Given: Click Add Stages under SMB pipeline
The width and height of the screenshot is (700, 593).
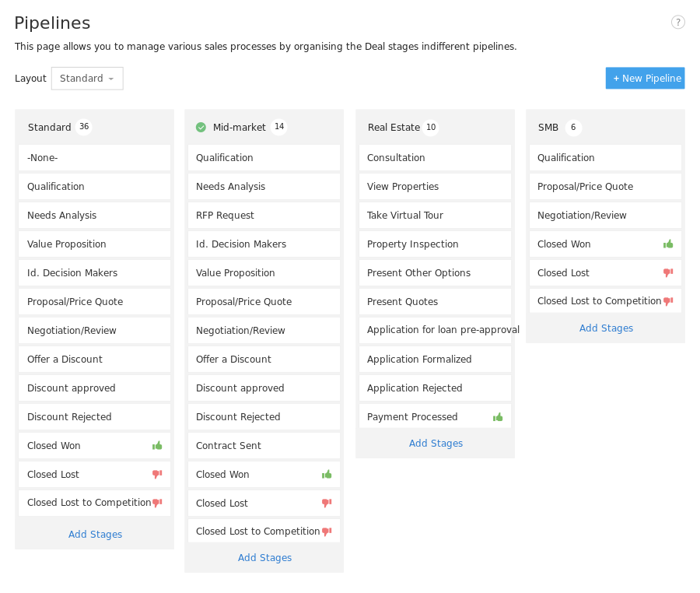Looking at the screenshot, I should coord(606,328).
